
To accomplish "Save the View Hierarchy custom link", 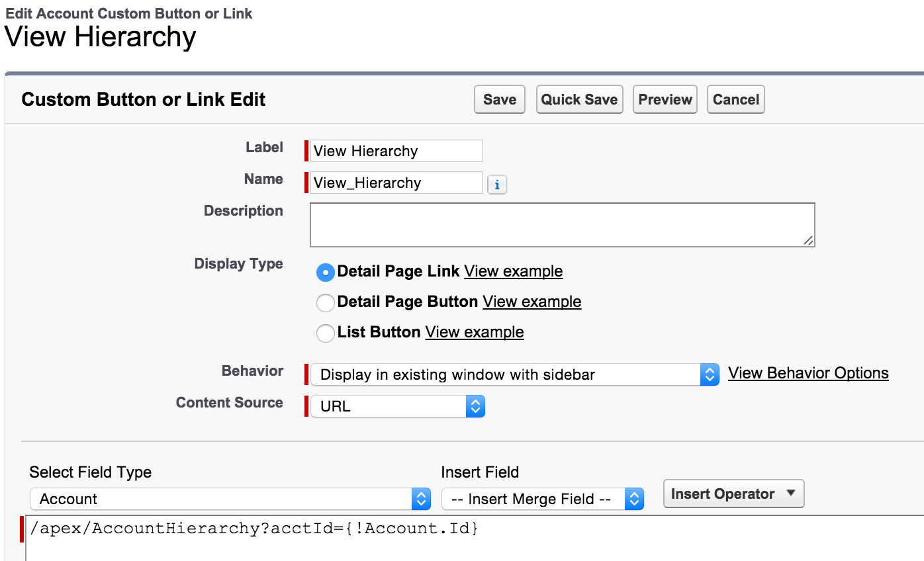I will click(x=499, y=99).
